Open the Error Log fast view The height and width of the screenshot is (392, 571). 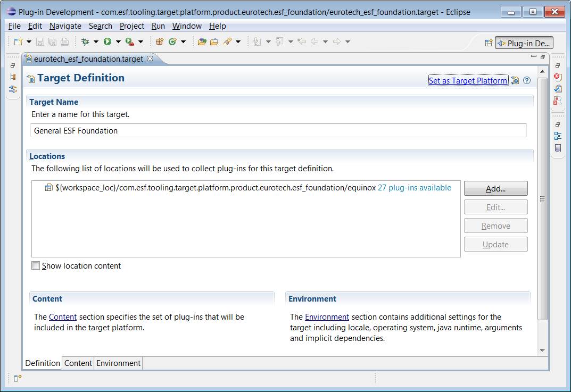pos(558,77)
